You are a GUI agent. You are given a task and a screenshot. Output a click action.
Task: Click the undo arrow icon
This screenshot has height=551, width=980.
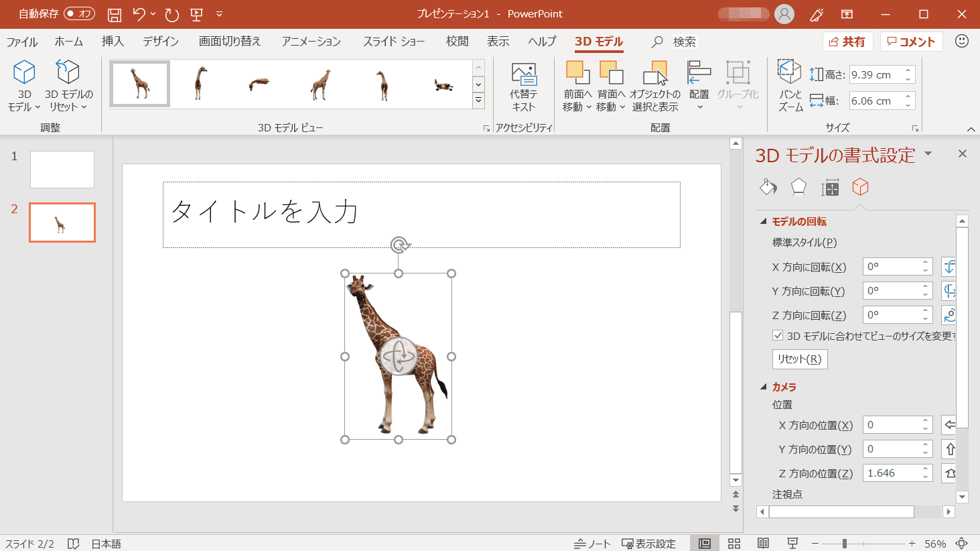click(x=139, y=14)
